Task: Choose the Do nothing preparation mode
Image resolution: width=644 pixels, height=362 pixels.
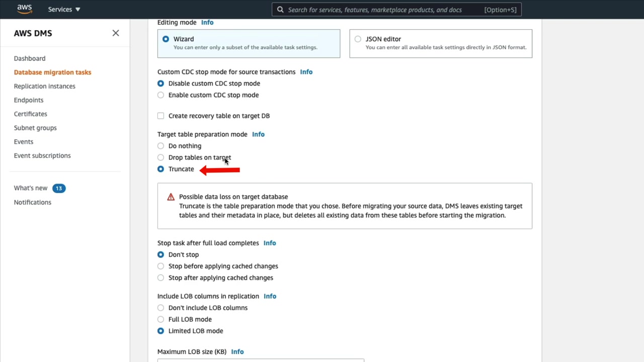Action: (x=160, y=146)
